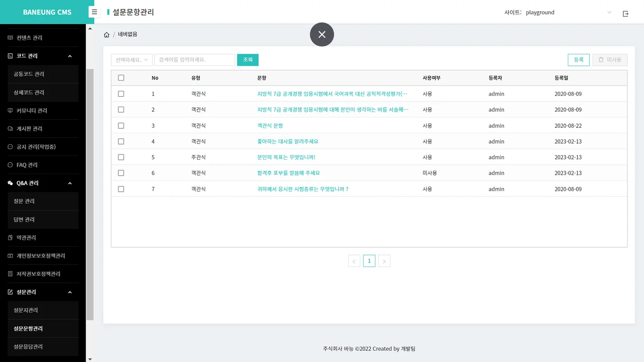This screenshot has width=644, height=362.
Task: Click the 문항 column header
Action: click(x=262, y=78)
